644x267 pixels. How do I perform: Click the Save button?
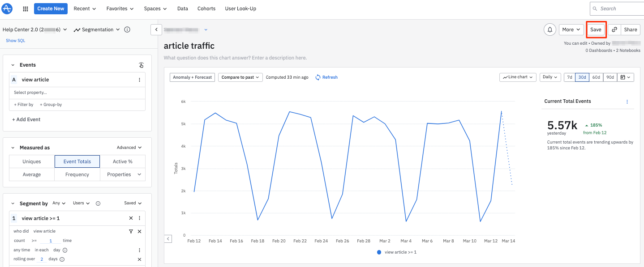(x=596, y=30)
